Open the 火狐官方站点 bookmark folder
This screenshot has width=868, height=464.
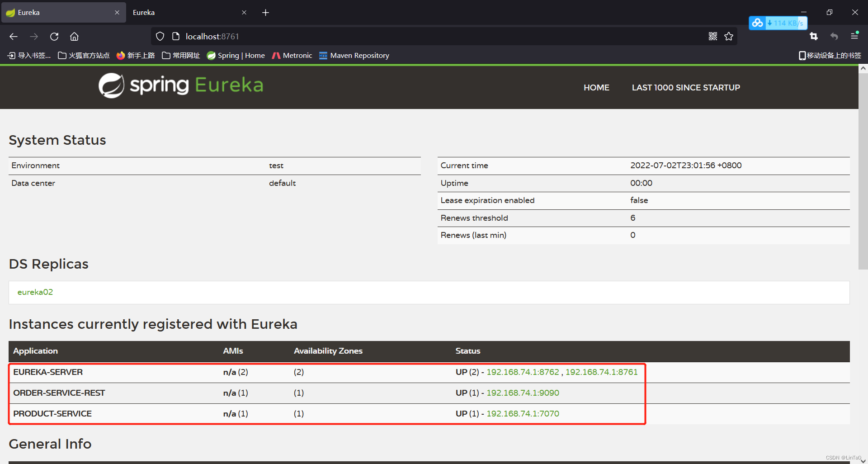(84, 56)
